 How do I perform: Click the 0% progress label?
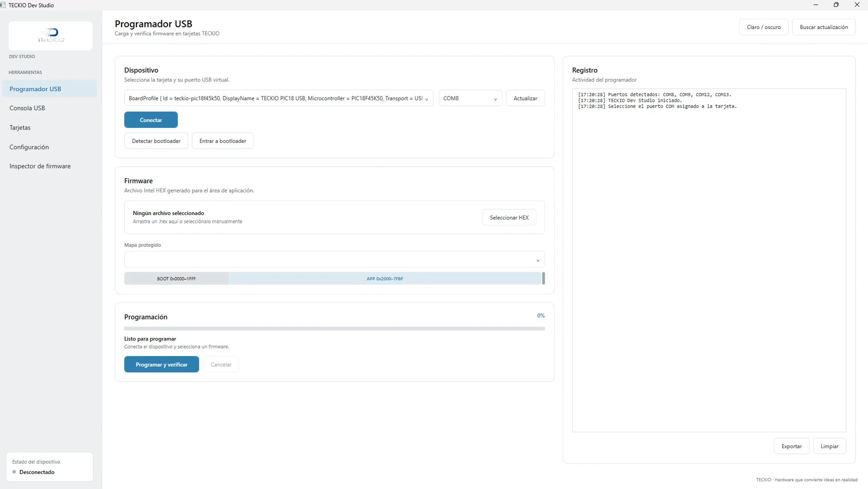tap(541, 316)
